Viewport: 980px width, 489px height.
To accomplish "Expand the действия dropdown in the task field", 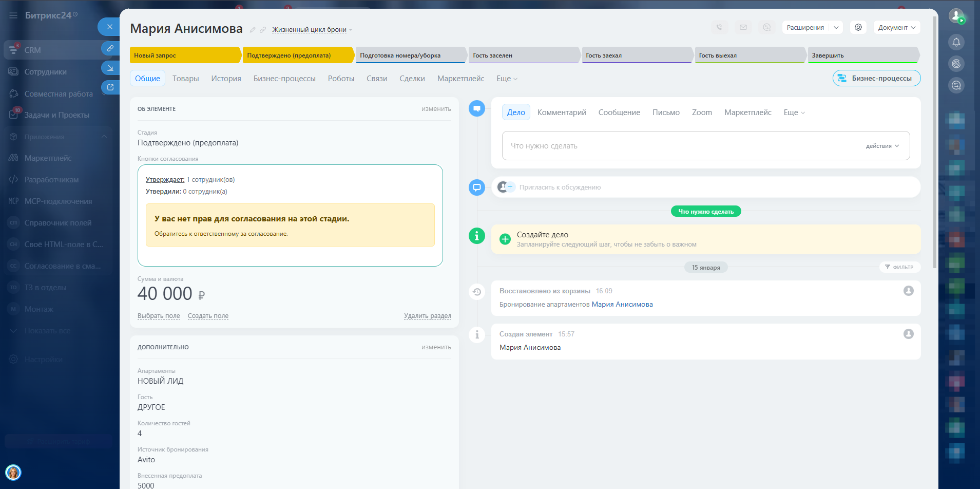I will pos(882,146).
